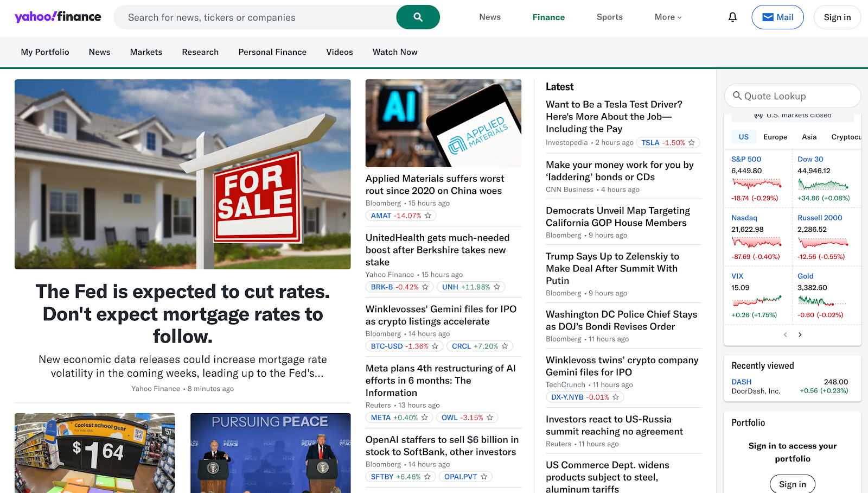
Task: Open UnitedHealth Berkshire stake article
Action: [437, 250]
